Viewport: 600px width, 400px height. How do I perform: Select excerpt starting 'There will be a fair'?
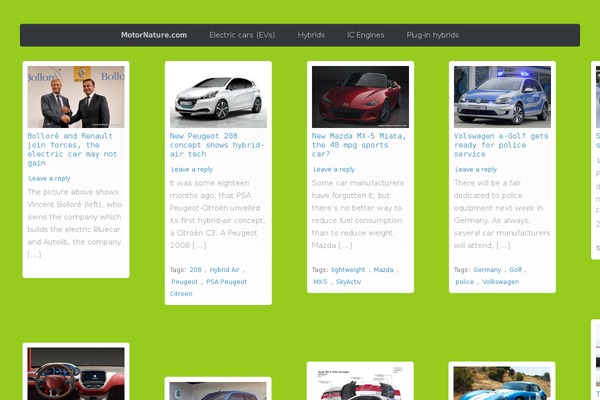[502, 214]
